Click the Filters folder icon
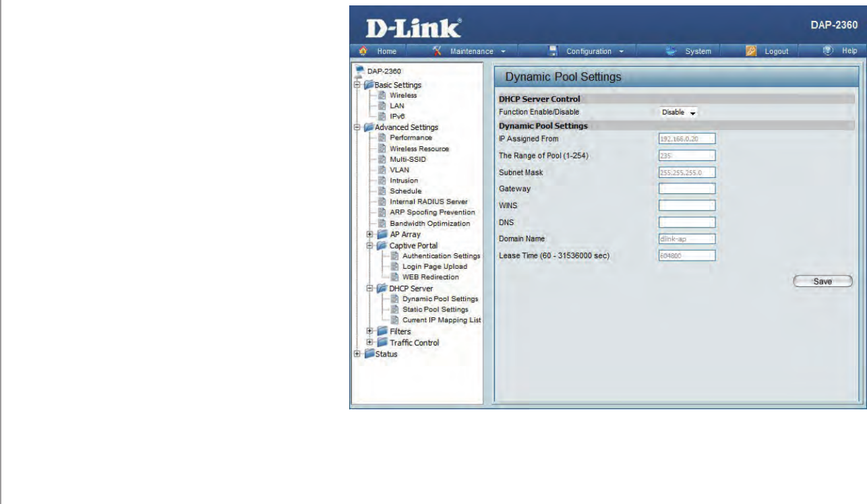This screenshot has width=867, height=504. (382, 332)
